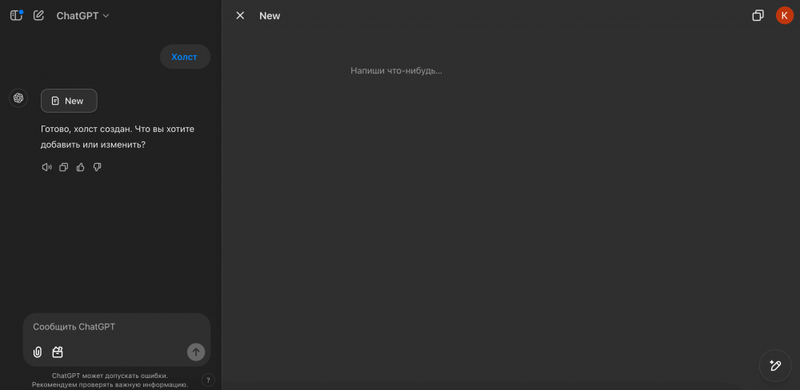Click the disclaimer ChatGPT может допускать ошибки
This screenshot has width=800, height=390.
coord(110,376)
